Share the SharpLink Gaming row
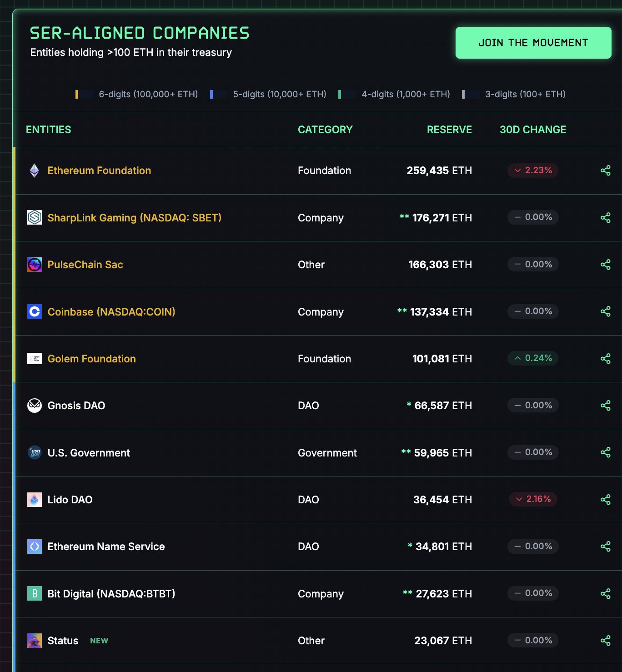 [x=606, y=218]
